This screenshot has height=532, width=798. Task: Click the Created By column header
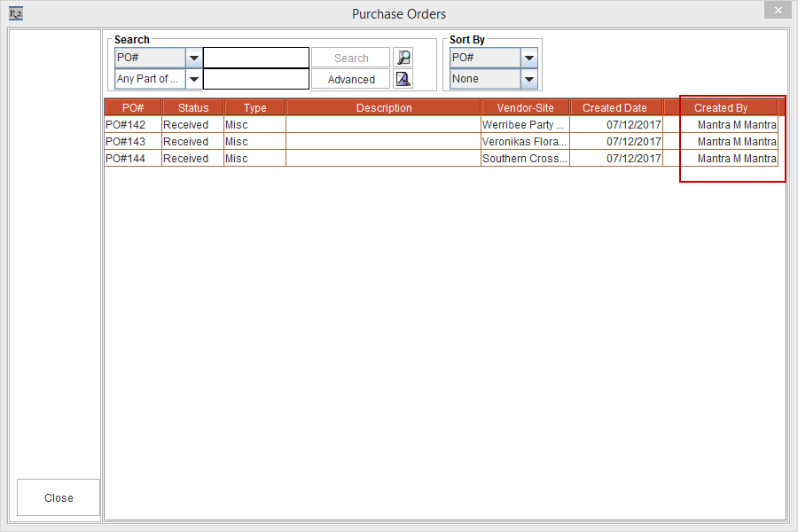click(x=720, y=108)
